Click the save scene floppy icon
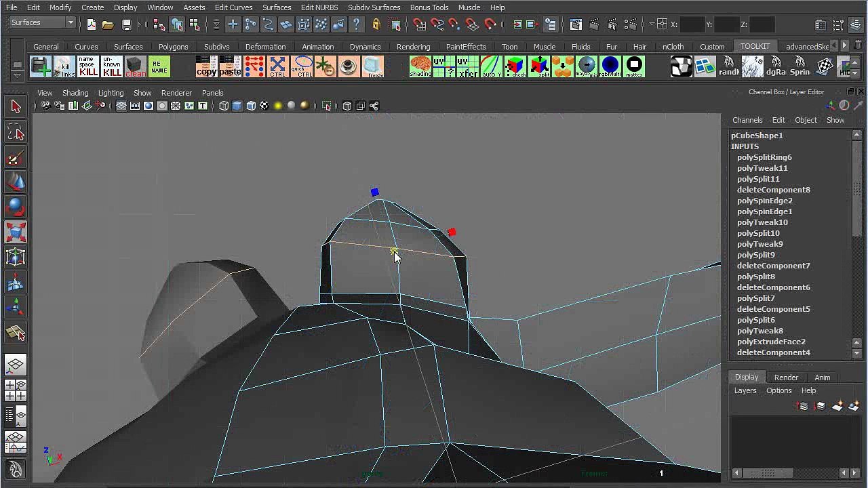Viewport: 868px width, 488px height. [127, 24]
